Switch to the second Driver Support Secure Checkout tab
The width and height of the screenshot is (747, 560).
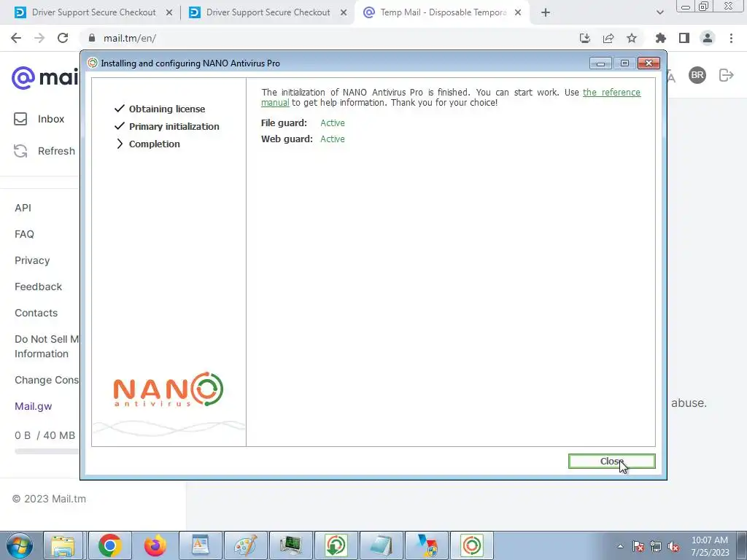pyautogui.click(x=268, y=12)
